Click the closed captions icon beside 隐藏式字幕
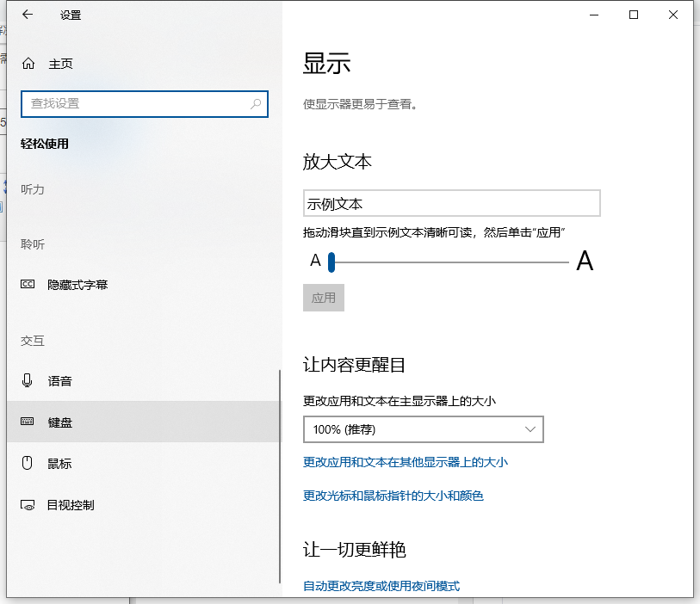This screenshot has height=604, width=700. [28, 285]
